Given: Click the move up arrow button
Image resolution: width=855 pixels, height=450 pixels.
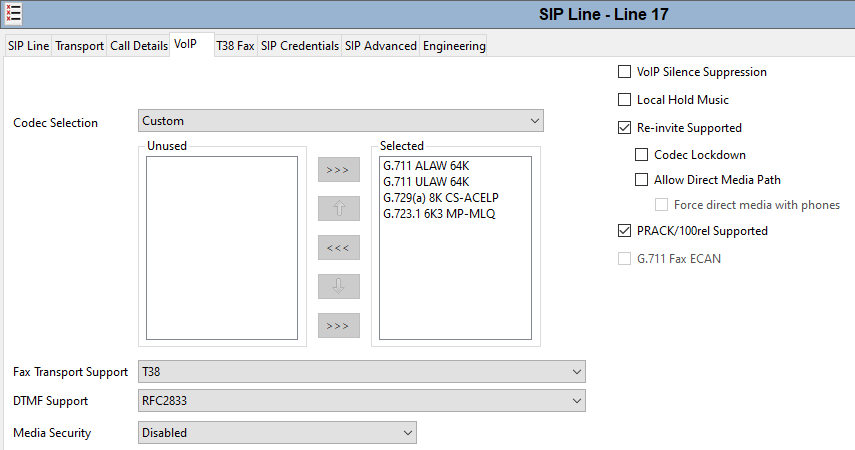Looking at the screenshot, I should (x=339, y=208).
